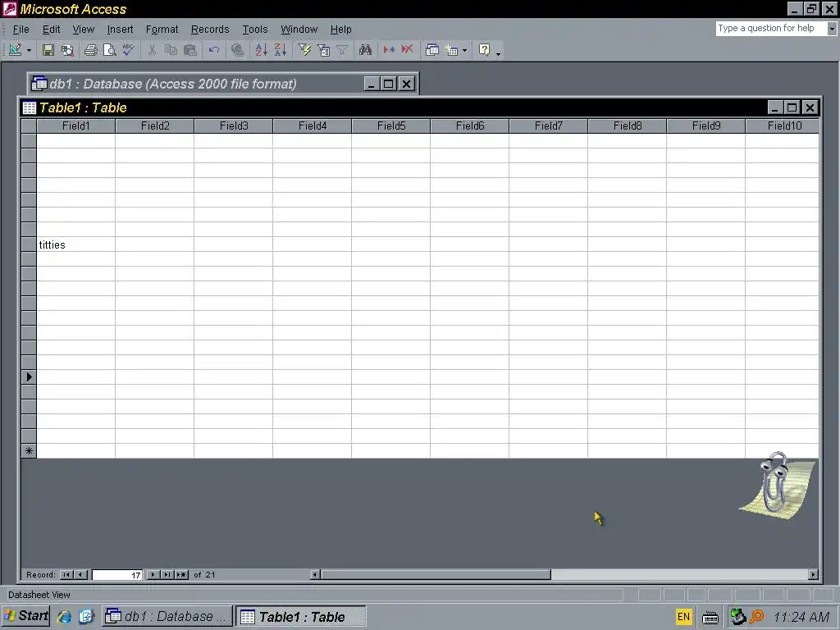The width and height of the screenshot is (840, 630).
Task: Switch to db1 : Database taskbar button
Action: (x=167, y=617)
